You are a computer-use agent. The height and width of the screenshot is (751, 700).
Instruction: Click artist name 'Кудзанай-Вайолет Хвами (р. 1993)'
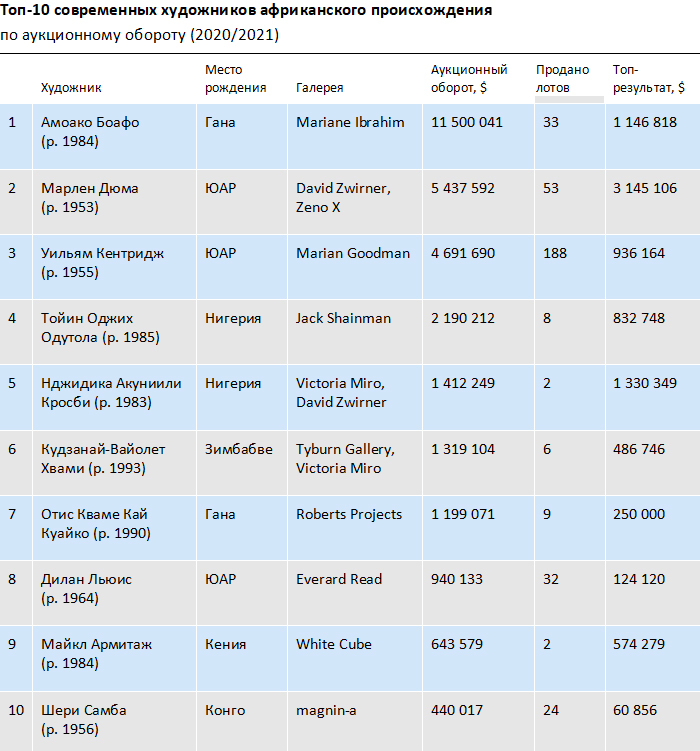pos(103,458)
